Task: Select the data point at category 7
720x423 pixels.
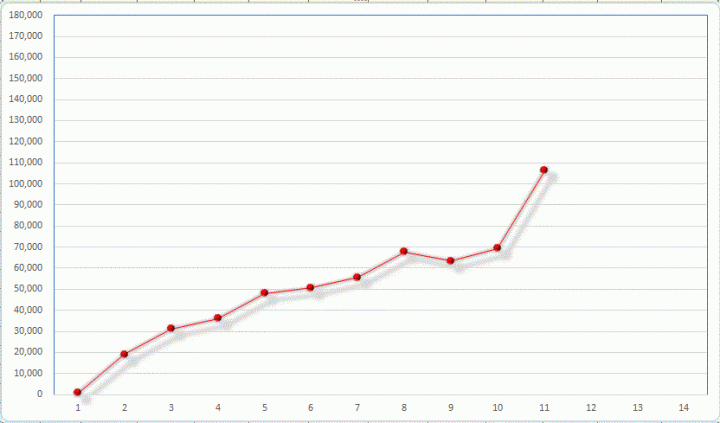Action: (x=357, y=277)
